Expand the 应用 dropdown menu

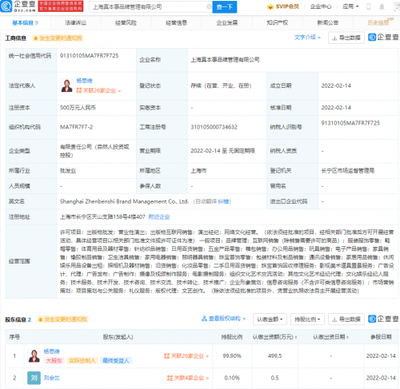350,7
